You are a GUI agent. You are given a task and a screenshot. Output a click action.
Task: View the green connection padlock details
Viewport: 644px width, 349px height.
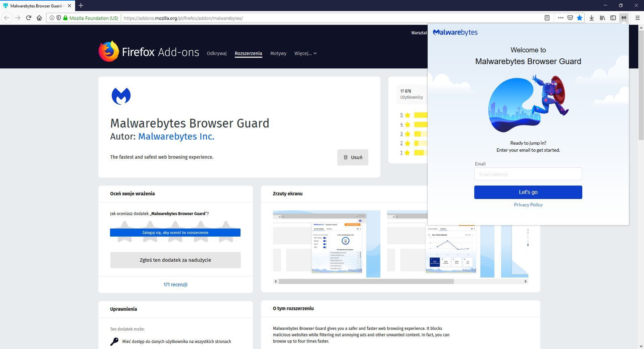pyautogui.click(x=65, y=18)
